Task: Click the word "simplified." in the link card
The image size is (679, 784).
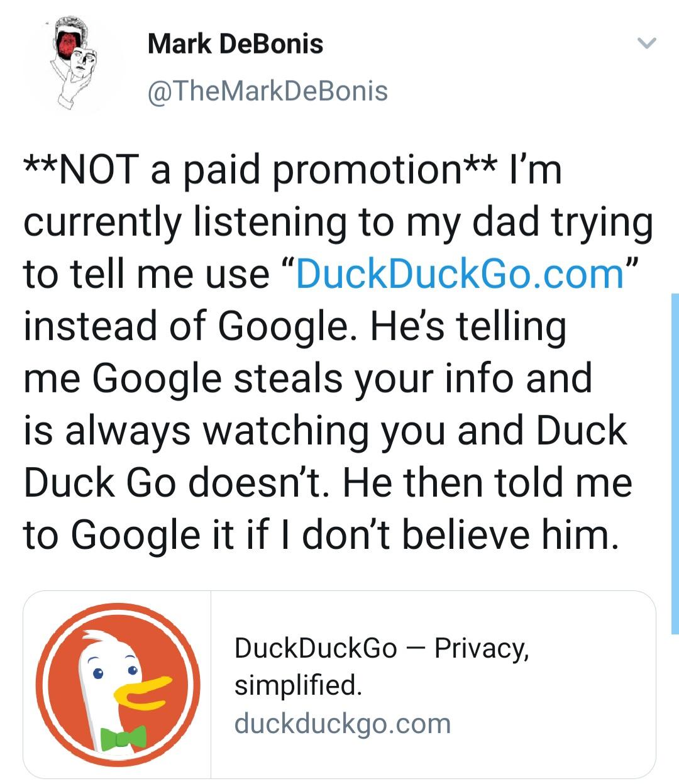Action: point(298,685)
